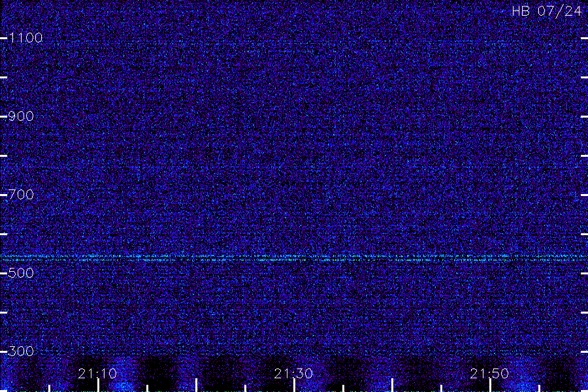Image resolution: width=588 pixels, height=392 pixels.
Task: Click the 300 frequency axis label
Action: coord(21,351)
